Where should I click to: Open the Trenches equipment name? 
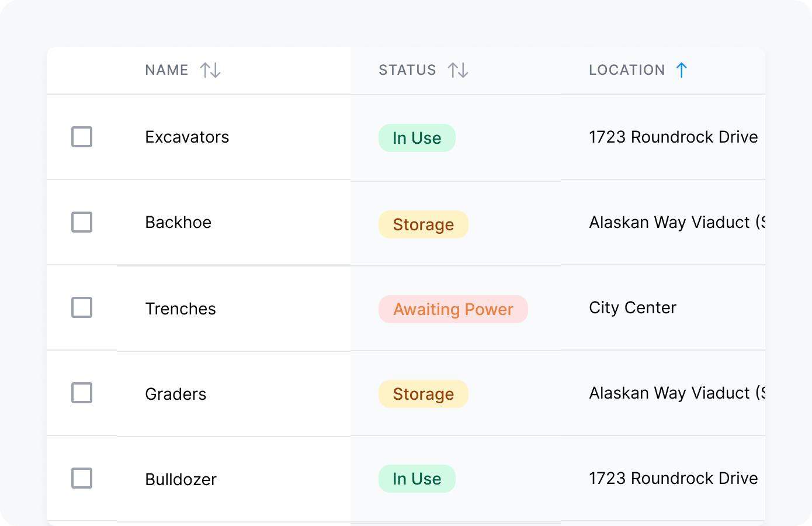pos(180,309)
